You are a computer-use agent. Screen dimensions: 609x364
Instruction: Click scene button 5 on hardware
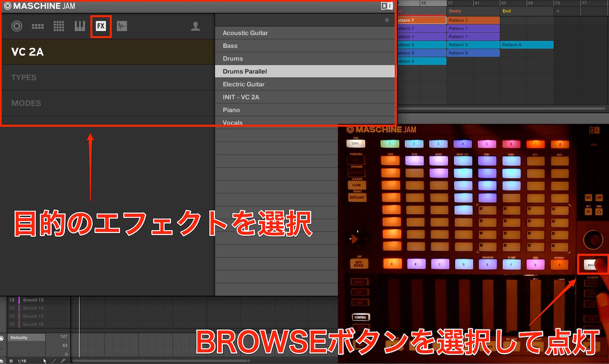pos(487,144)
